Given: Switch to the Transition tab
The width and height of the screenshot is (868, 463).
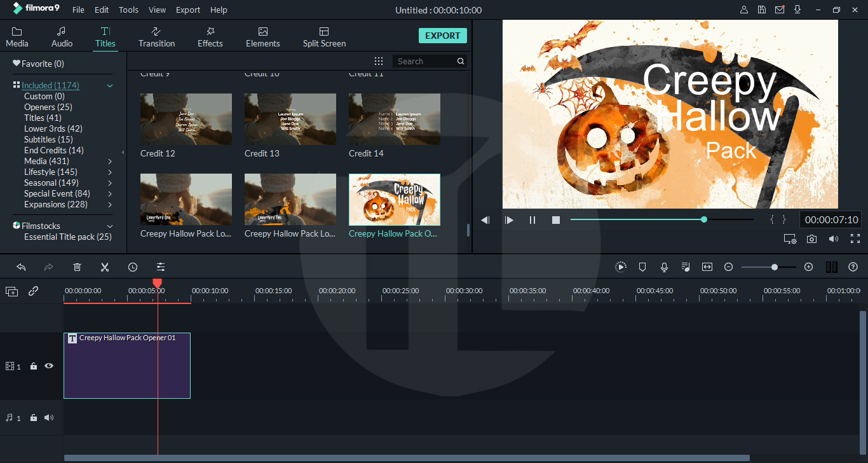Looking at the screenshot, I should tap(156, 37).
